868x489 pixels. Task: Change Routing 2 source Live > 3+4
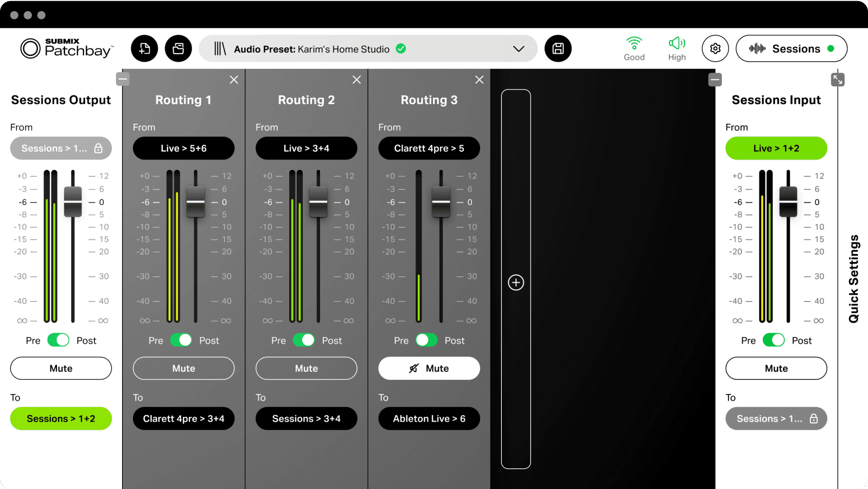(306, 148)
